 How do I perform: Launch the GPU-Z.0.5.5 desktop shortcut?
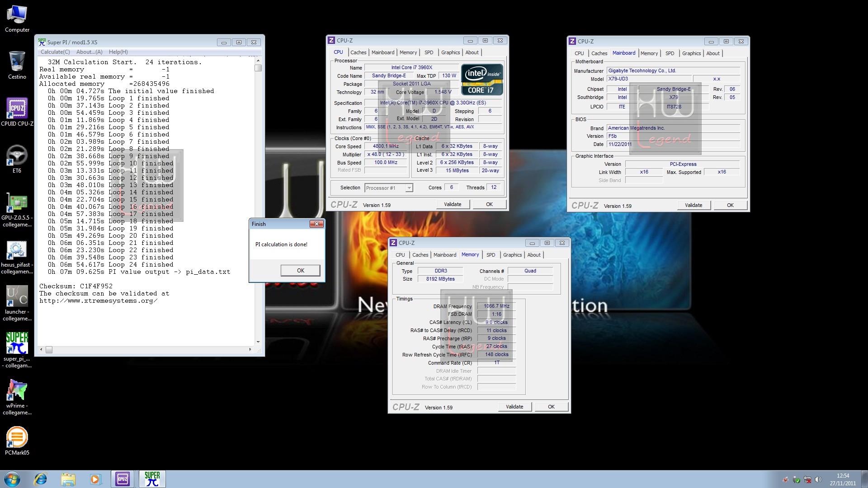[x=17, y=210]
